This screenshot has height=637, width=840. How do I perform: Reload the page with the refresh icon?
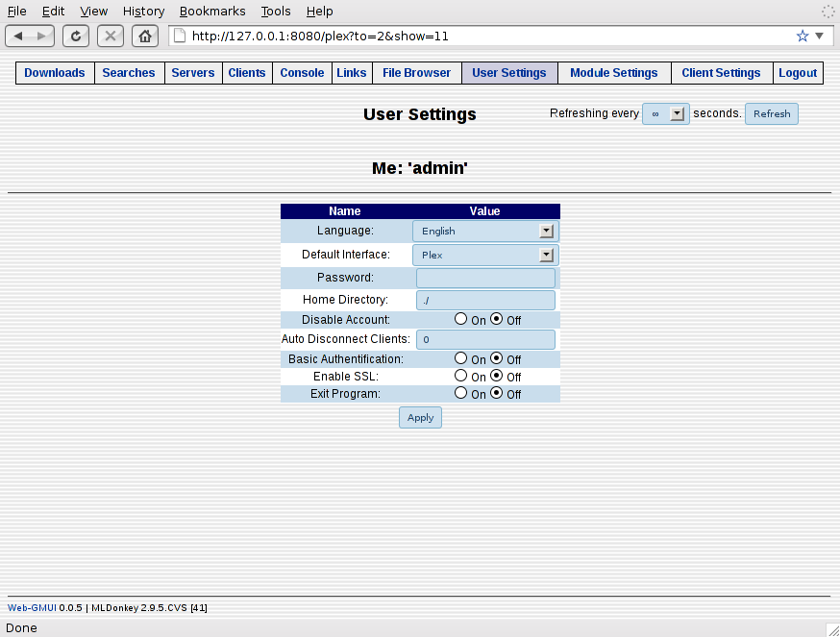[x=76, y=37]
